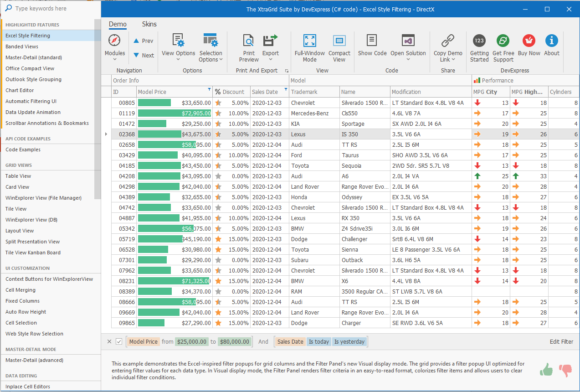Click Get Free Support
Screen dimensions: 580x392
(x=503, y=48)
